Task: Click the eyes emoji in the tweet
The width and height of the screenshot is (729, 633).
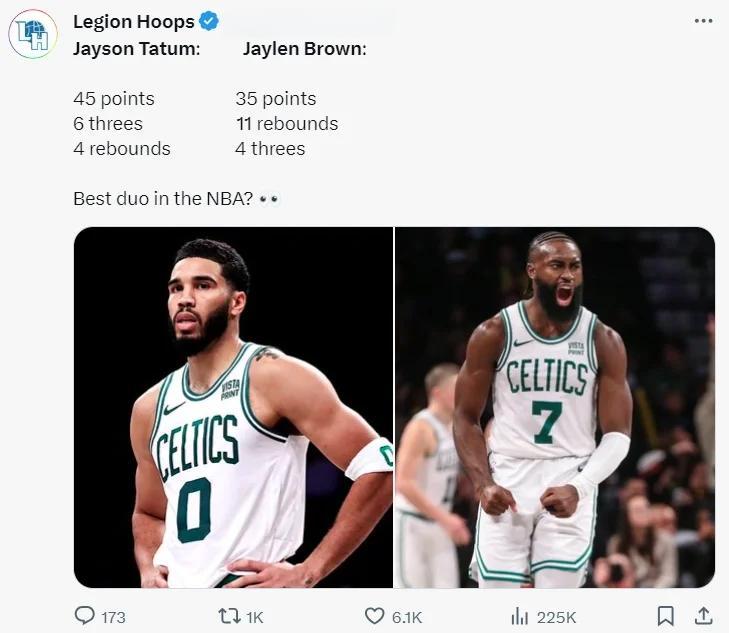Action: point(269,199)
